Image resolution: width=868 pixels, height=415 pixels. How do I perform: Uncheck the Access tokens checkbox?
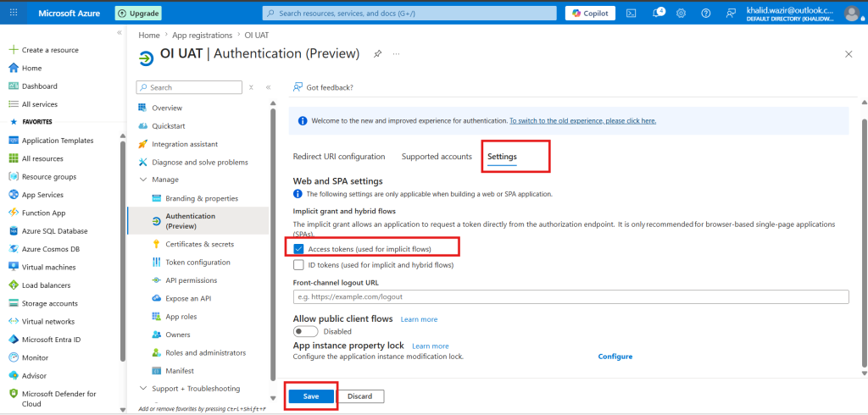[298, 249]
